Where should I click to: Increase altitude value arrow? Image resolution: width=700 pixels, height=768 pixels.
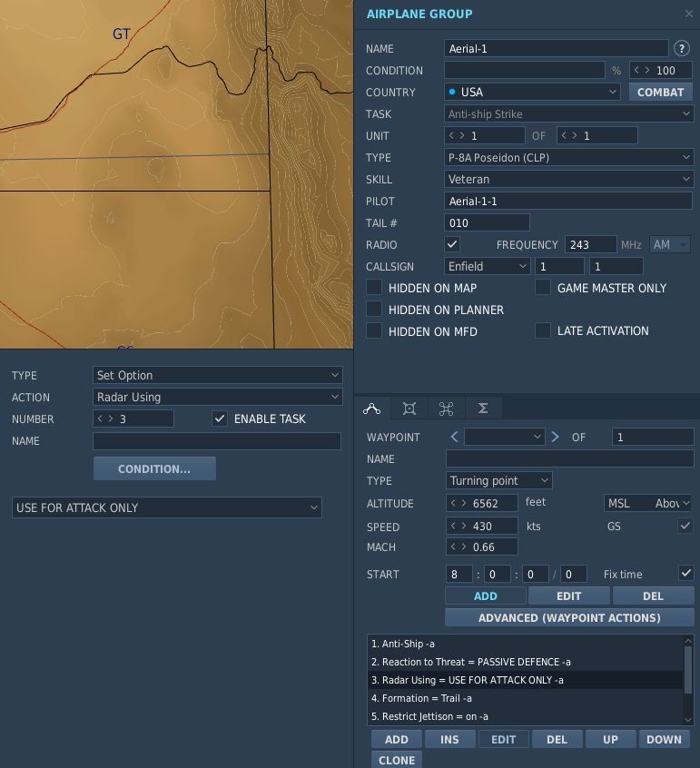pos(463,503)
